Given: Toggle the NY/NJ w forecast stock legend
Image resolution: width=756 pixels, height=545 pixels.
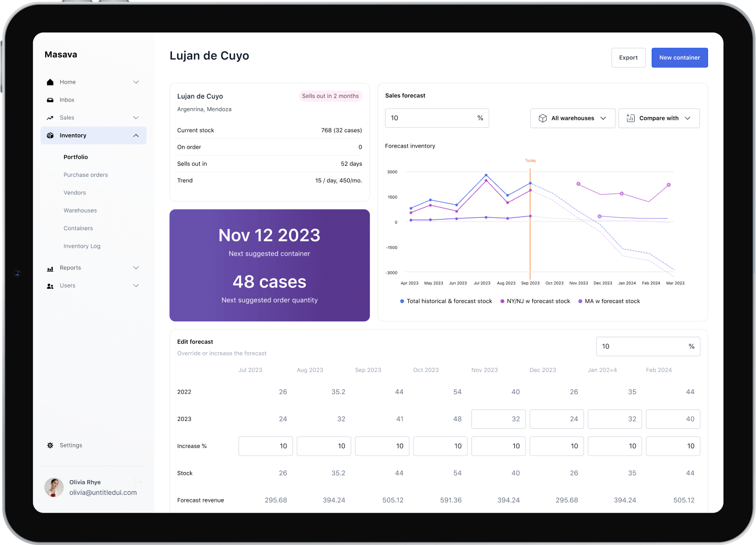Looking at the screenshot, I should click(535, 302).
